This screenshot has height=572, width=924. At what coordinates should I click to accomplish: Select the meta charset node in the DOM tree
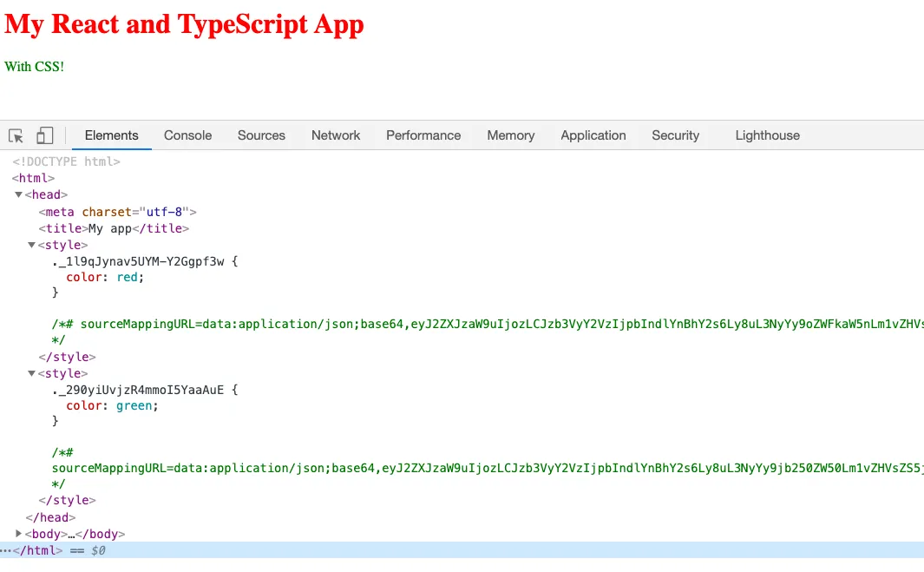(115, 212)
